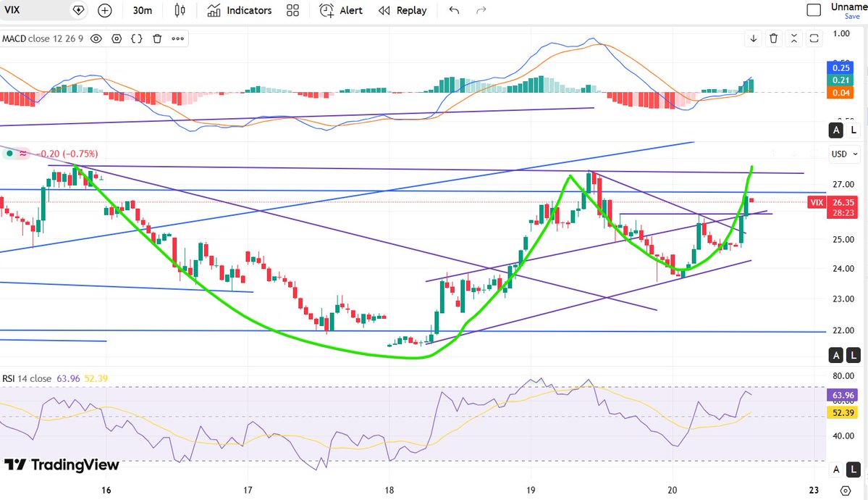
Task: Toggle auto scale A on MACD pane
Action: tap(836, 130)
